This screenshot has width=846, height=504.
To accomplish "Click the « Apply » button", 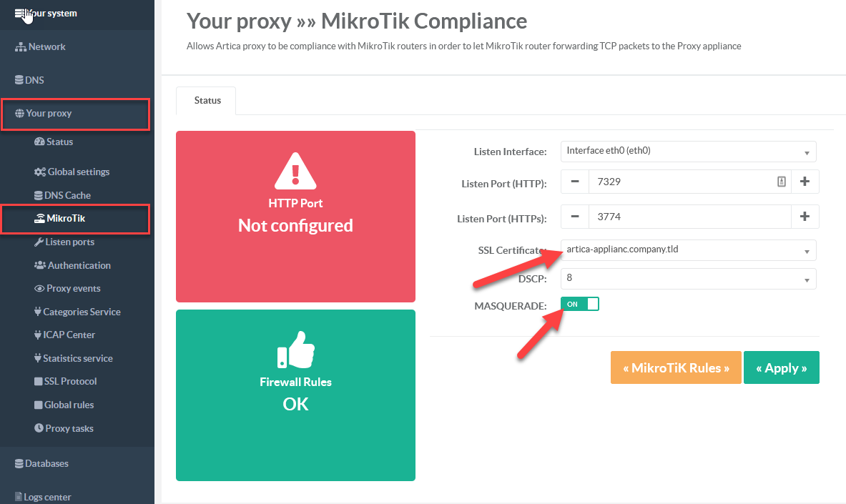I will (x=781, y=368).
